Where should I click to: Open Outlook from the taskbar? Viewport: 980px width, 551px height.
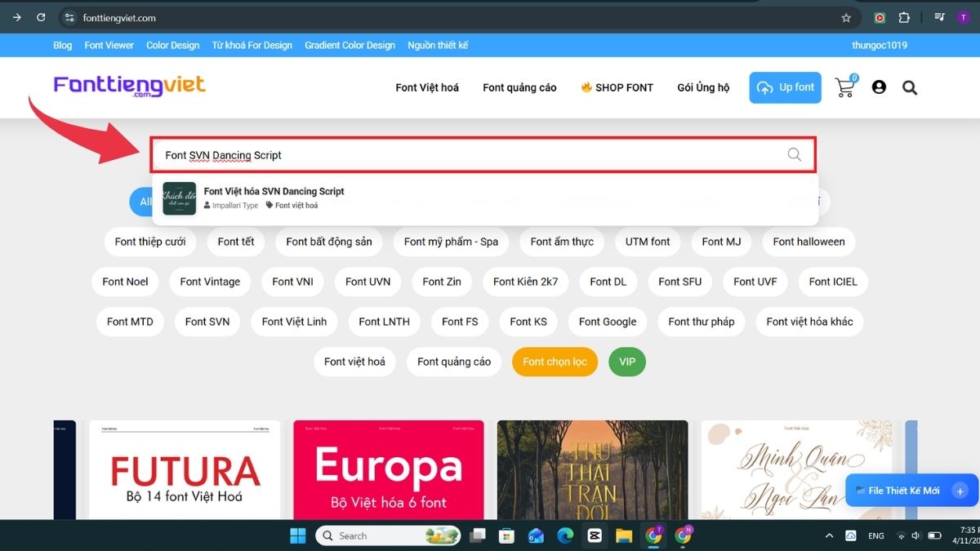coord(536,535)
